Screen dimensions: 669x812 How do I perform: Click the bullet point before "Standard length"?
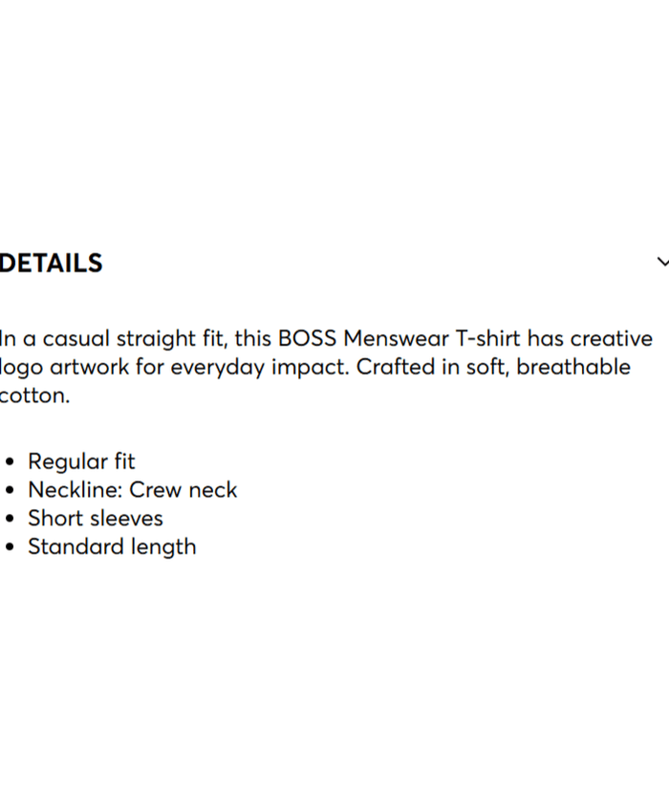[11, 548]
